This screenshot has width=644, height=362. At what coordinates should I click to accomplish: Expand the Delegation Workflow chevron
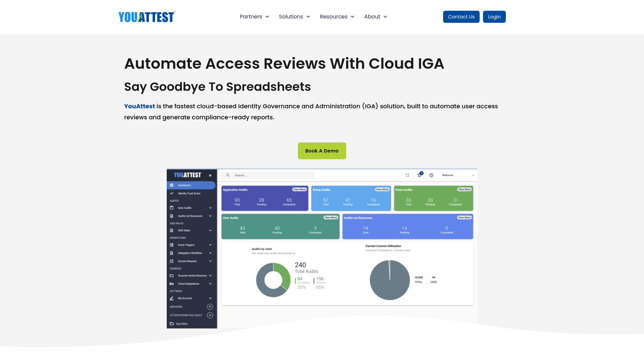click(x=210, y=253)
